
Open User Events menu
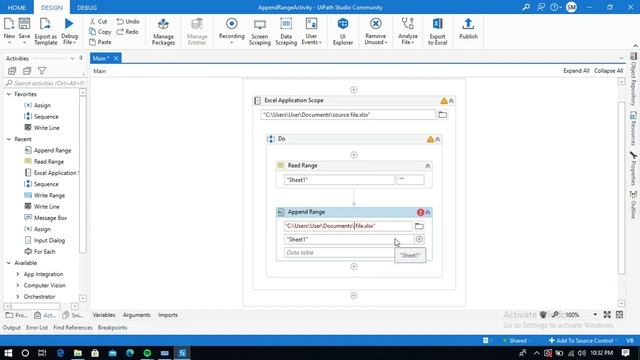click(x=311, y=31)
